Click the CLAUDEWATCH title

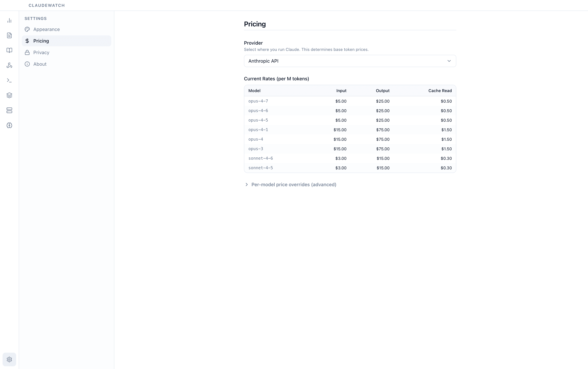tap(47, 5)
